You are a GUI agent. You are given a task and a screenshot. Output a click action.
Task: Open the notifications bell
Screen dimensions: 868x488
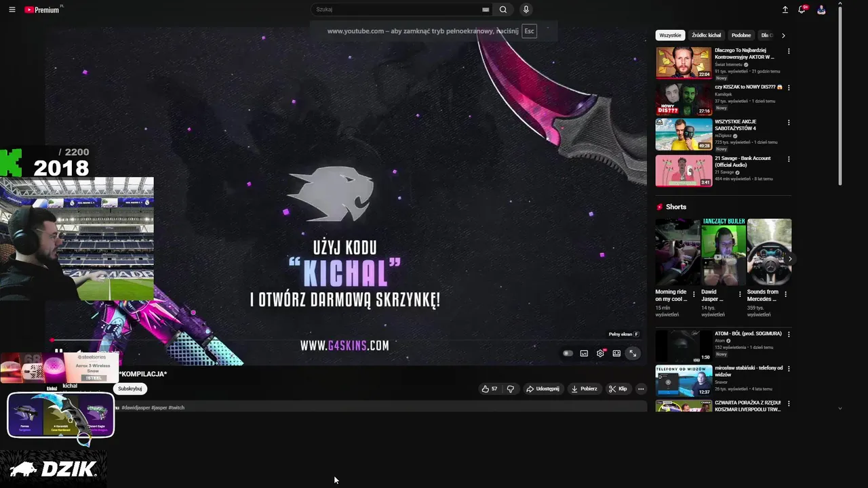click(802, 9)
